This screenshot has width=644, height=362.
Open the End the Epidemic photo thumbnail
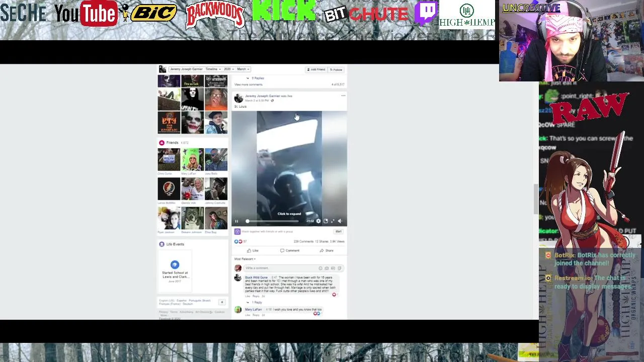click(x=169, y=123)
